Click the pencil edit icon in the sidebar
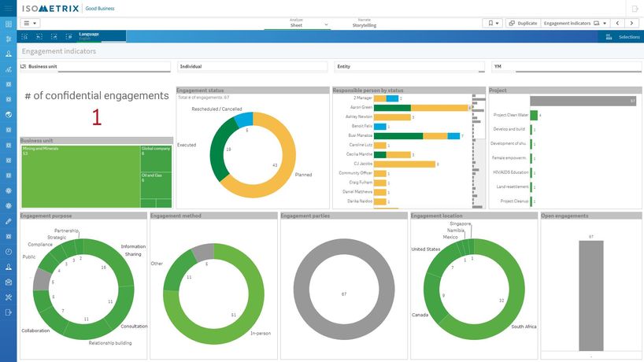This screenshot has width=644, height=362. (x=8, y=221)
